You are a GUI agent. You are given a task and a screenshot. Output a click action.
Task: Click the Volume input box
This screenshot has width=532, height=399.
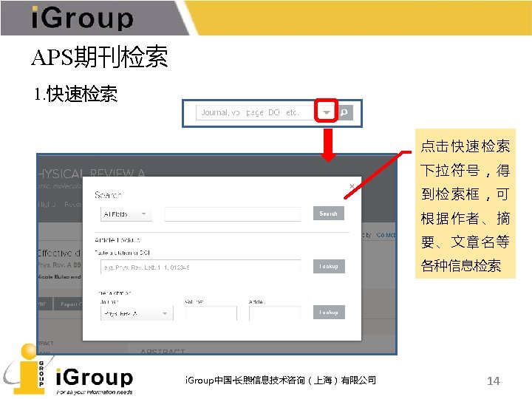point(211,313)
